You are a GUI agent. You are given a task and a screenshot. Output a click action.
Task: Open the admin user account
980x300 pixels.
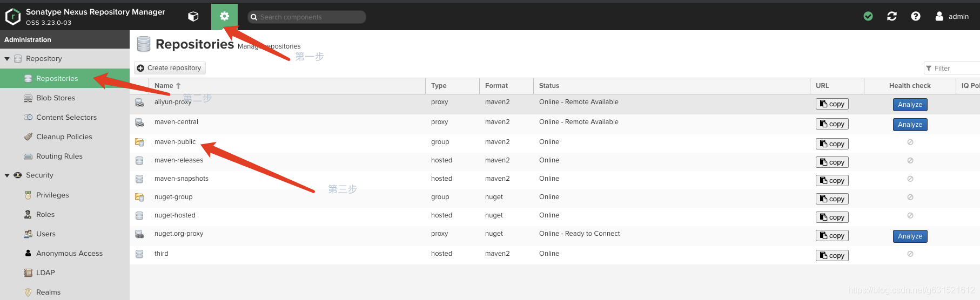point(952,16)
